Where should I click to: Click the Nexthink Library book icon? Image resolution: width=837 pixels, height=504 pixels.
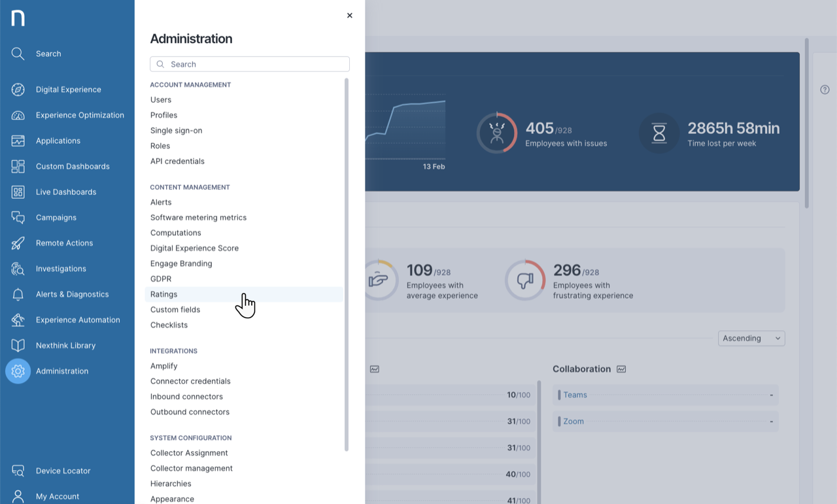pos(18,345)
